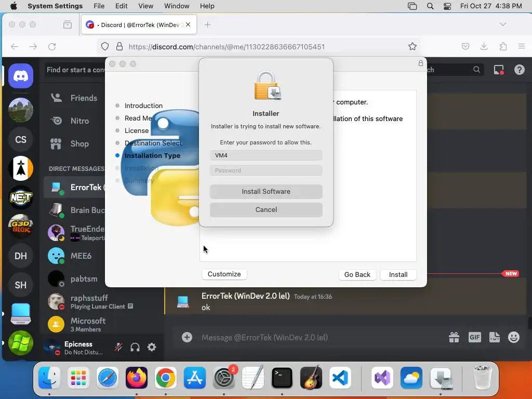Open Discord user settings gear
532x399 pixels.
152,347
